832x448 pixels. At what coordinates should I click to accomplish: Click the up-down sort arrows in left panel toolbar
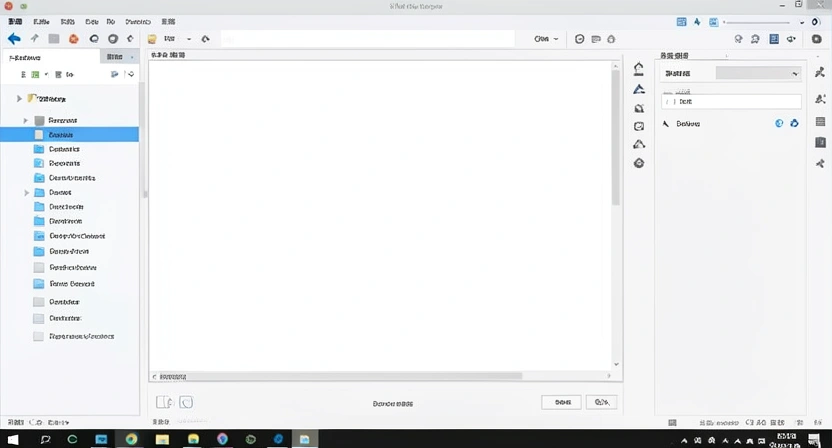pyautogui.click(x=131, y=74)
